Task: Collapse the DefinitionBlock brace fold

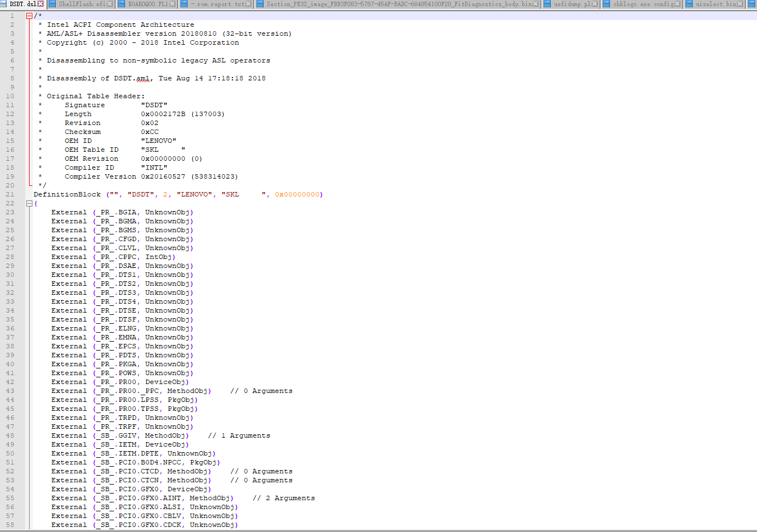Action: click(29, 203)
